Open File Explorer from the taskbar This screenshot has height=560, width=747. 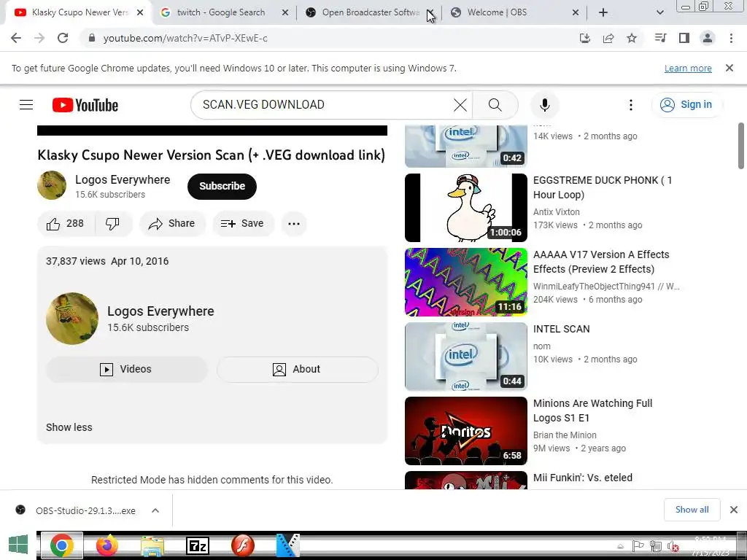click(x=152, y=545)
